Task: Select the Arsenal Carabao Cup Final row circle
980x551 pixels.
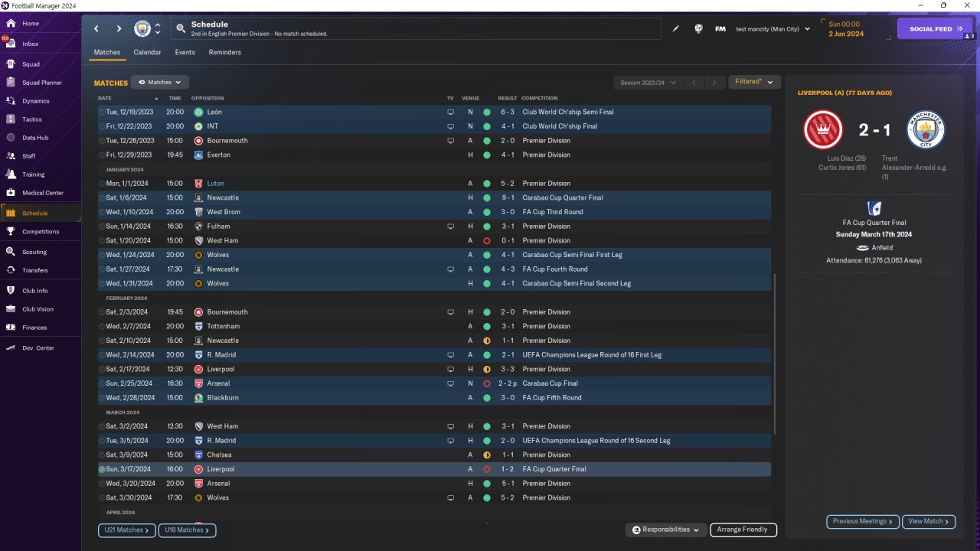Action: [102, 383]
